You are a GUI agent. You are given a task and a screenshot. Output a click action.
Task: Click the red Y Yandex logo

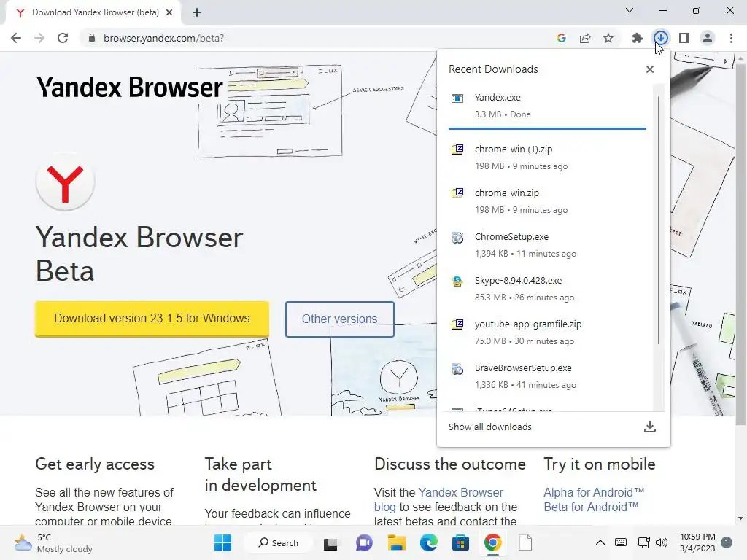pyautogui.click(x=65, y=182)
